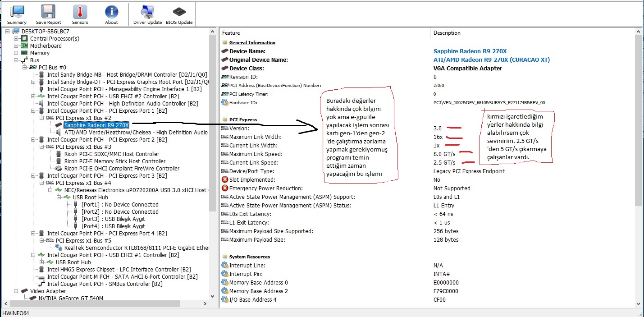Image resolution: width=644 pixels, height=317 pixels.
Task: Expand the PCI Express Graphics Root Port node
Action: pos(33,82)
